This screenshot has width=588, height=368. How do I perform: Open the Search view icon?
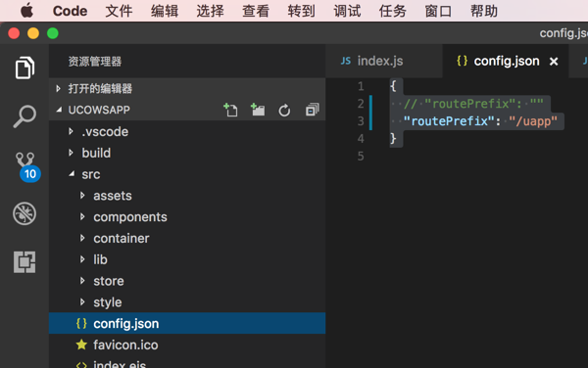tap(24, 116)
